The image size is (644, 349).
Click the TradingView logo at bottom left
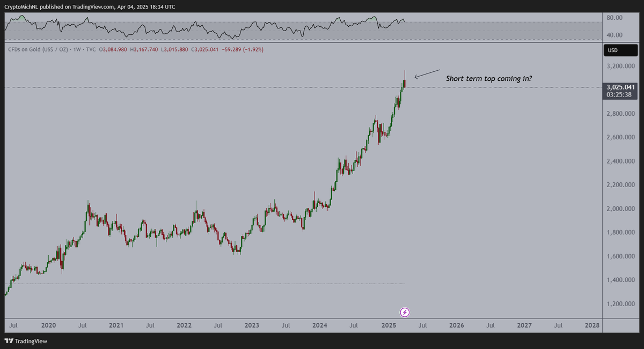(x=25, y=341)
